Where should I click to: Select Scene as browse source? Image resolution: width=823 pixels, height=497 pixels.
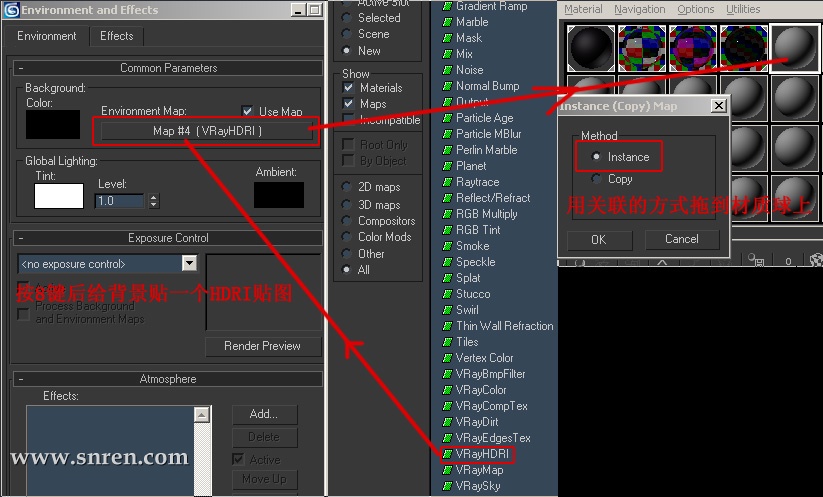pyautogui.click(x=346, y=34)
